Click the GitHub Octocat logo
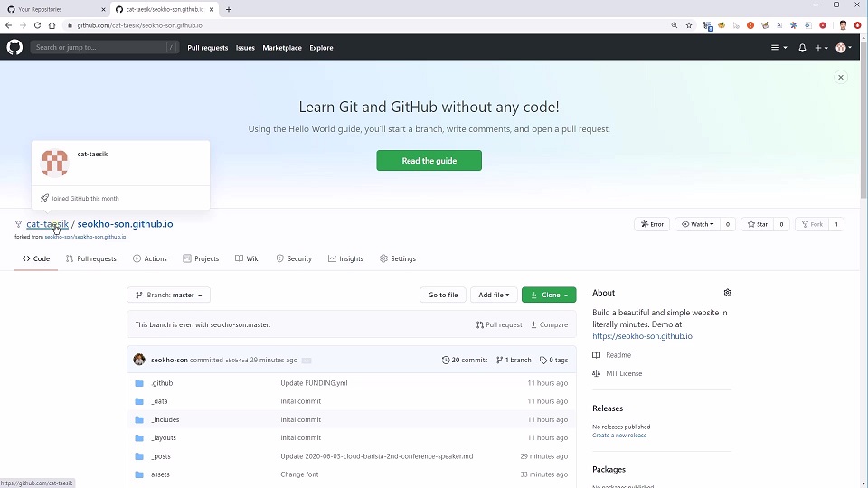This screenshot has height=488, width=868. (x=14, y=47)
